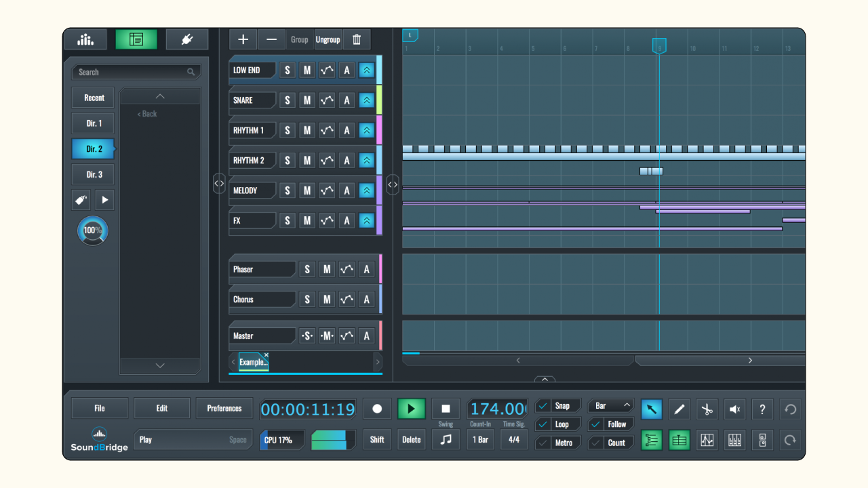This screenshot has width=868, height=488.
Task: Open automation for the Phaser track
Action: 347,269
